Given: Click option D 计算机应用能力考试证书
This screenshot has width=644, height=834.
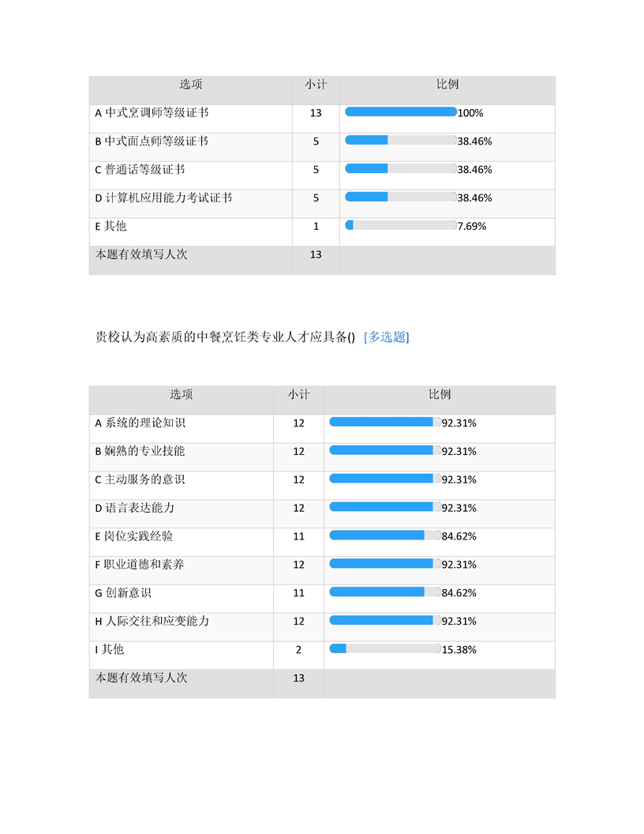Looking at the screenshot, I should coord(163,197).
